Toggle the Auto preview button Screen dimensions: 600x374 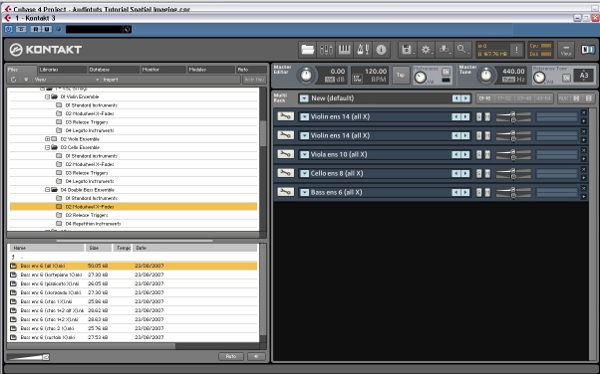coord(231,356)
